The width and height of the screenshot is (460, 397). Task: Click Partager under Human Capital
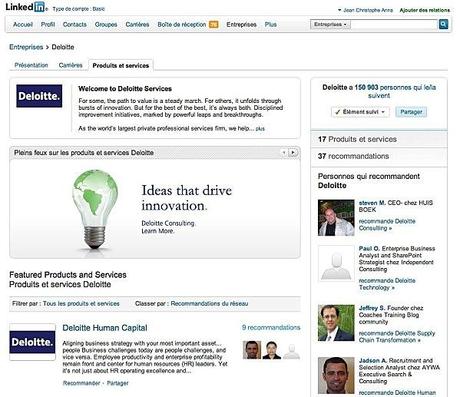[x=117, y=383]
